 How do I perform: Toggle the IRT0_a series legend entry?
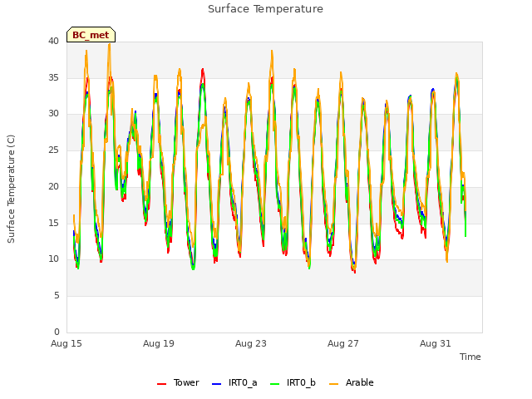(x=234, y=382)
